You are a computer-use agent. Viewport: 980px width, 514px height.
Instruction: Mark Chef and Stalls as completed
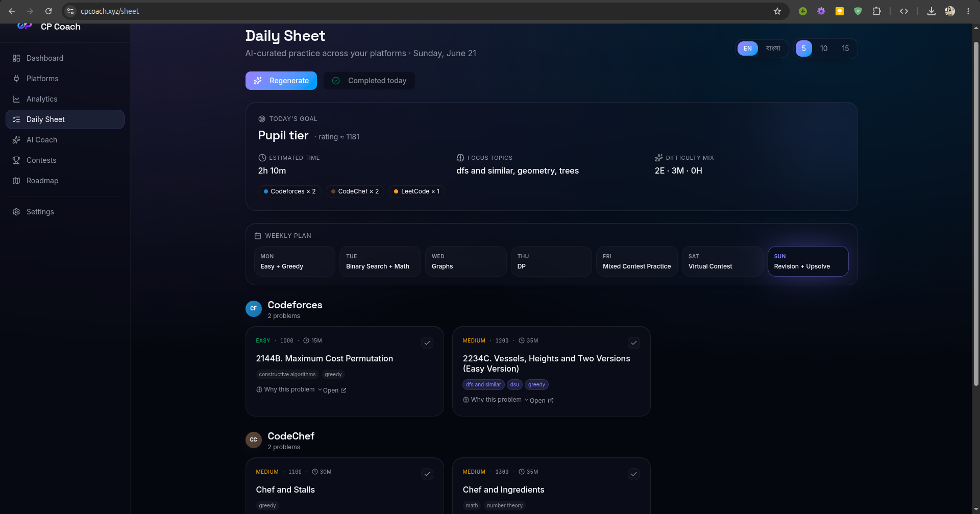tap(427, 474)
